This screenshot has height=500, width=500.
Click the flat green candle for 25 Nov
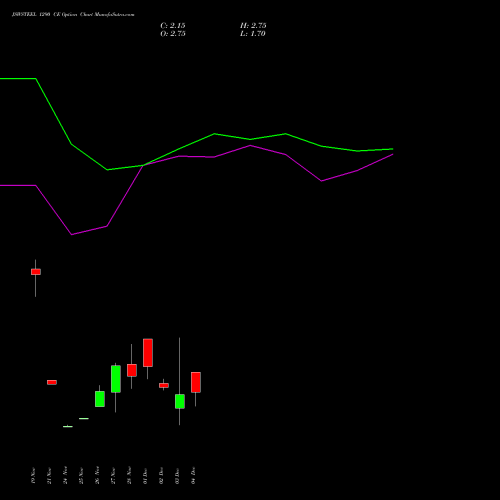pyautogui.click(x=84, y=418)
